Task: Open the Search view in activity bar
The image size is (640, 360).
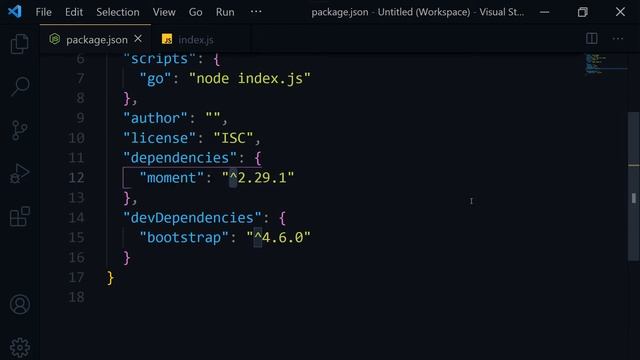Action: pos(20,86)
